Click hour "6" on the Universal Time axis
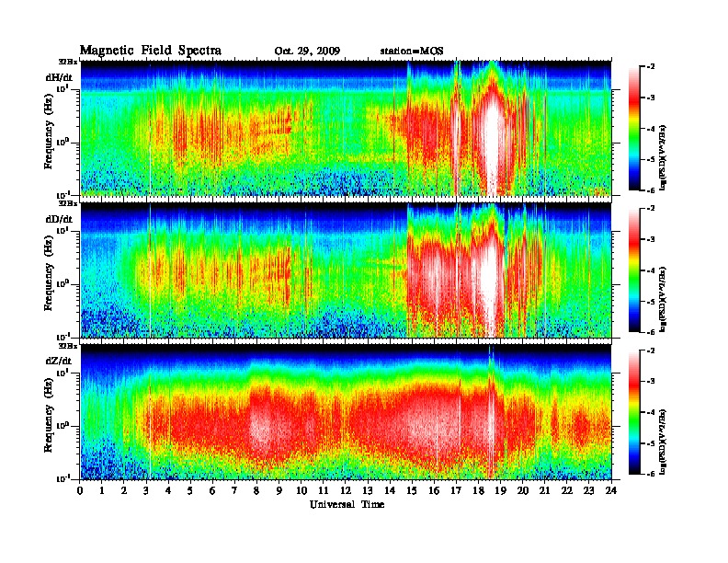728x563 pixels. pos(212,491)
